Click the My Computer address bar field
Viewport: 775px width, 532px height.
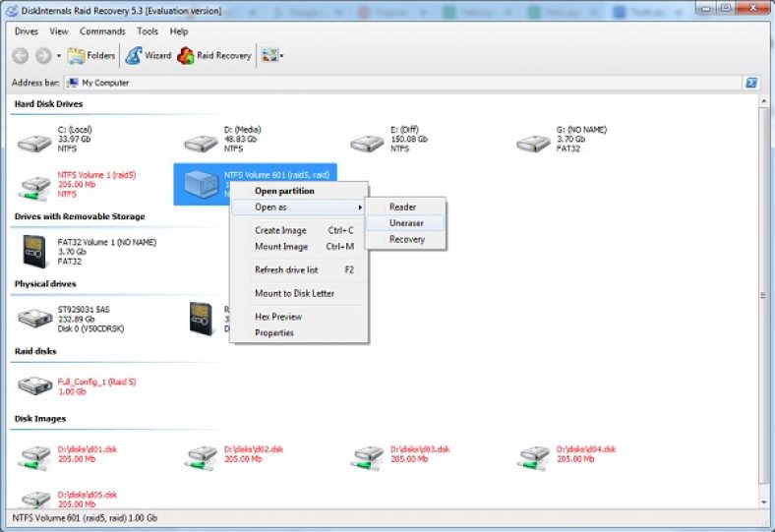[x=403, y=83]
